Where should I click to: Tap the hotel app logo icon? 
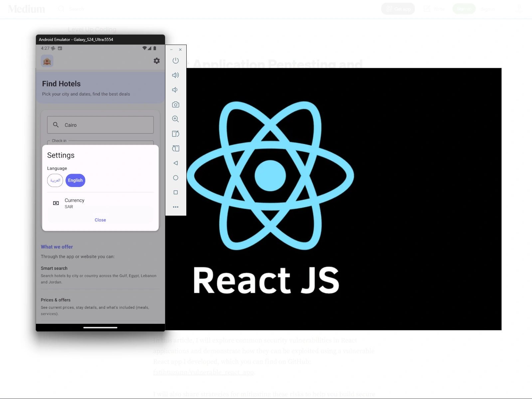pyautogui.click(x=47, y=61)
